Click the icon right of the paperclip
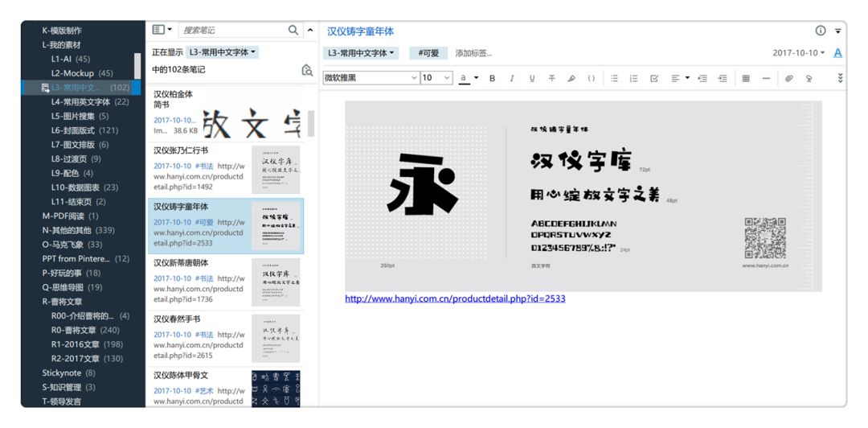The width and height of the screenshot is (868, 428). point(809,78)
